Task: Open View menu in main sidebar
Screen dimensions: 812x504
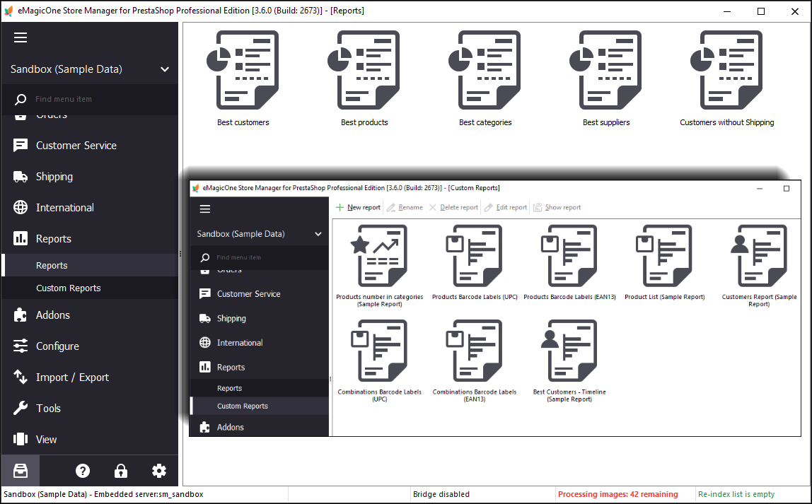Action: click(90, 439)
